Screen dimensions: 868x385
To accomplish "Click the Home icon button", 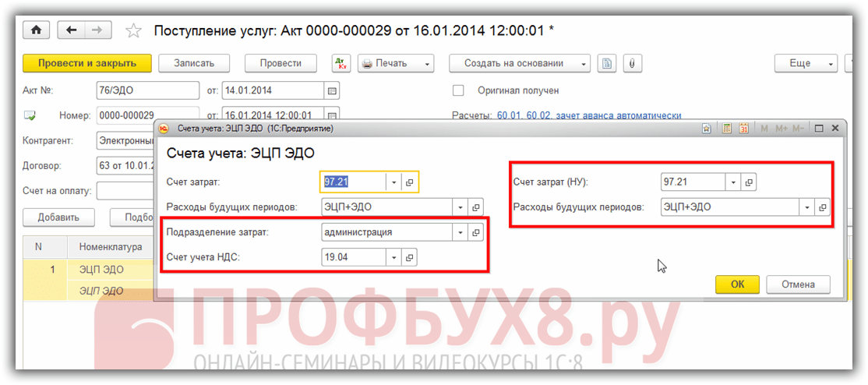I will (36, 30).
